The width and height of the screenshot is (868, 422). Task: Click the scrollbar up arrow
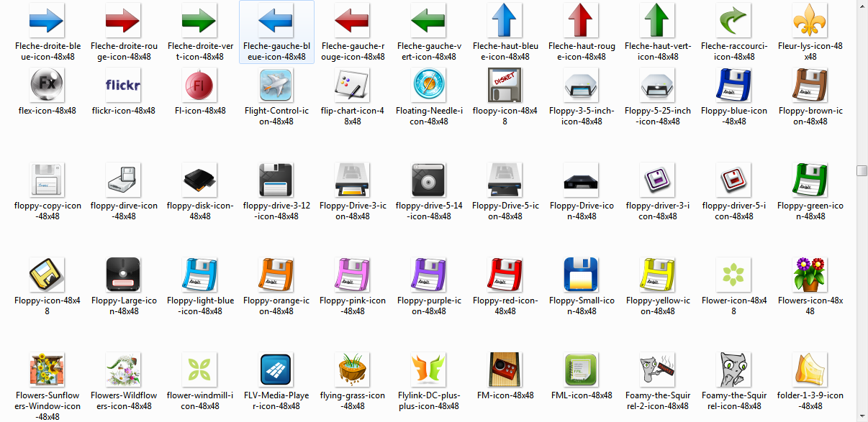coord(862,6)
